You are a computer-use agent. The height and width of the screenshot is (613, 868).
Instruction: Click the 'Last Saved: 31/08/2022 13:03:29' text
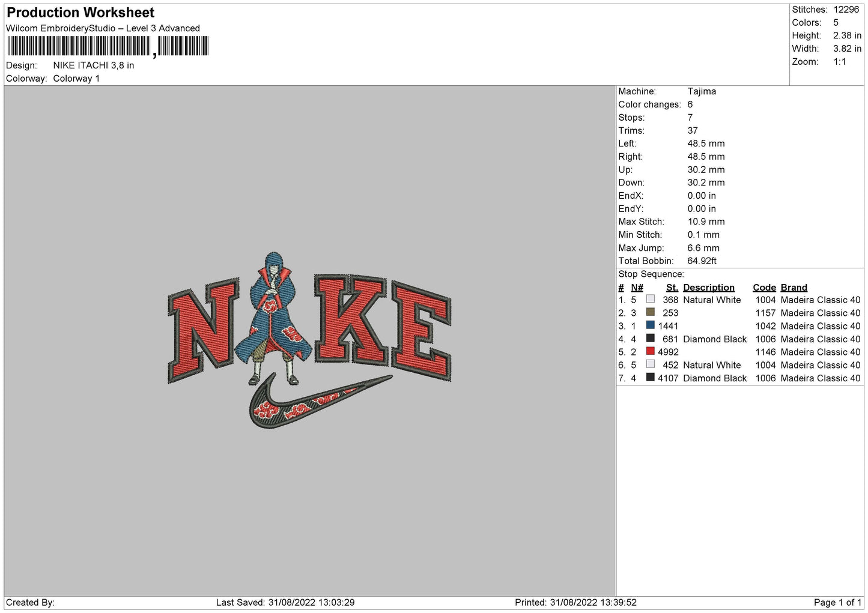click(x=285, y=603)
